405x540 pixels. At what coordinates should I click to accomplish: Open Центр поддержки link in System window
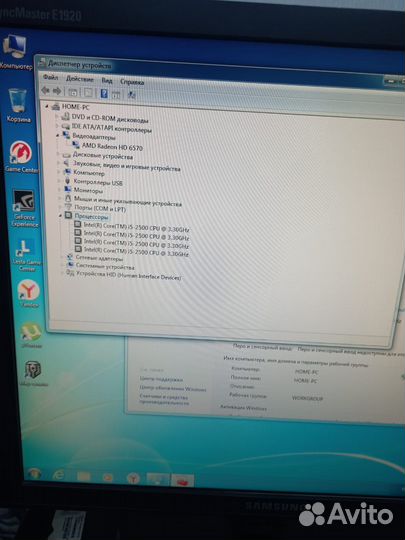pyautogui.click(x=161, y=379)
